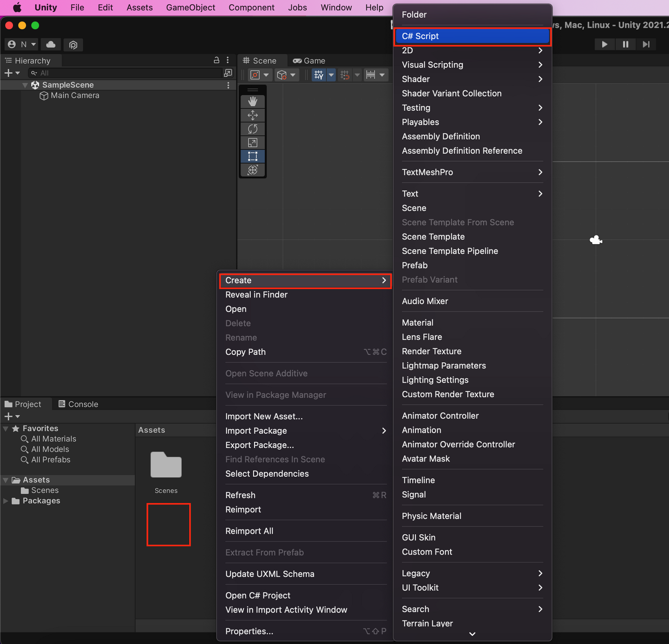Choose Refresh in context menu
The height and width of the screenshot is (644, 669).
coord(306,496)
